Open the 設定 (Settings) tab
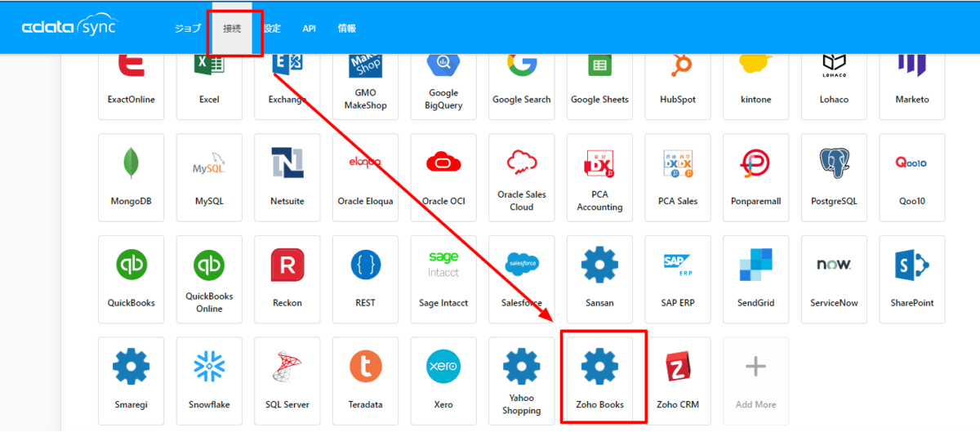The height and width of the screenshot is (432, 980). click(273, 29)
